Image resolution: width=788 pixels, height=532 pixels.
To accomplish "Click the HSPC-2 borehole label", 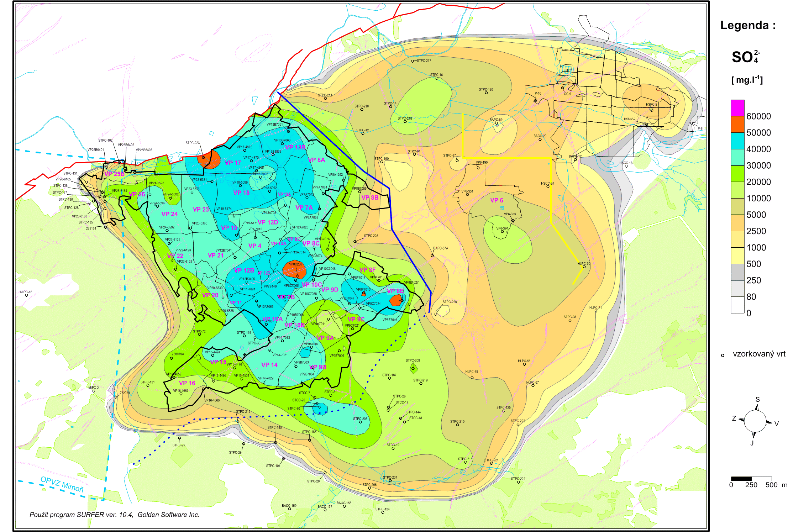I will (x=652, y=104).
